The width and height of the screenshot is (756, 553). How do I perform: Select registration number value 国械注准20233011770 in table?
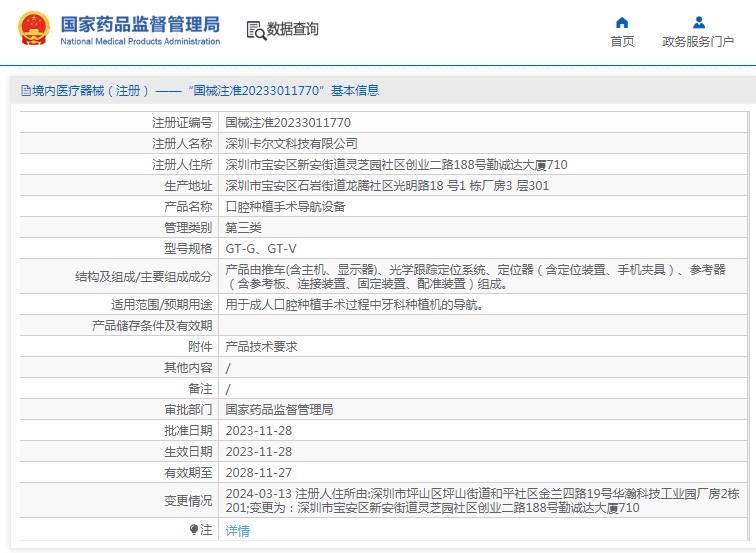coord(288,122)
